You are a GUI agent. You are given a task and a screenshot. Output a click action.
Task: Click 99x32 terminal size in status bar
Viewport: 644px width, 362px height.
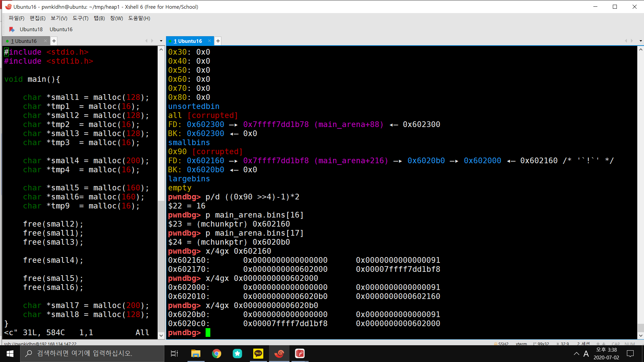(x=541, y=344)
